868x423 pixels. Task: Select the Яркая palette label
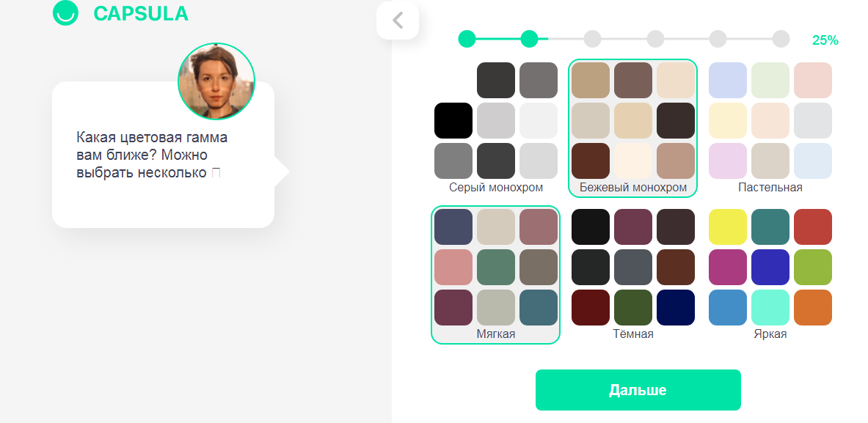[x=770, y=334]
